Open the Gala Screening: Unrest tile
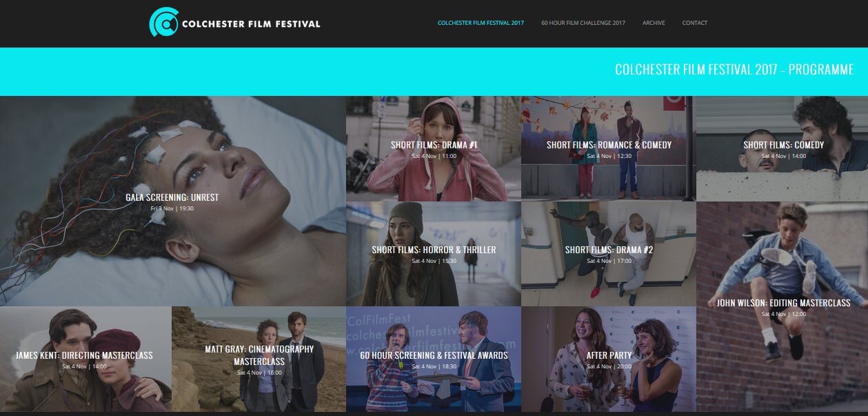 172,201
